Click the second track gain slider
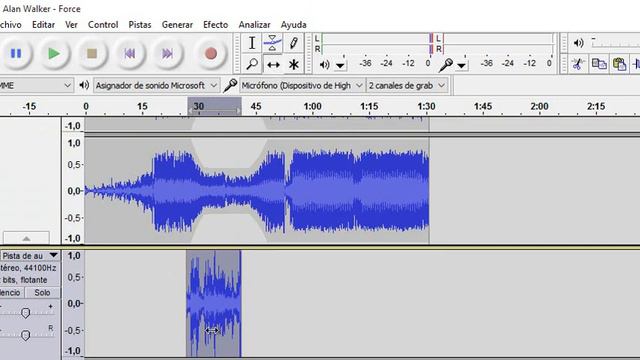Screen dimensions: 640x360 [x=26, y=313]
